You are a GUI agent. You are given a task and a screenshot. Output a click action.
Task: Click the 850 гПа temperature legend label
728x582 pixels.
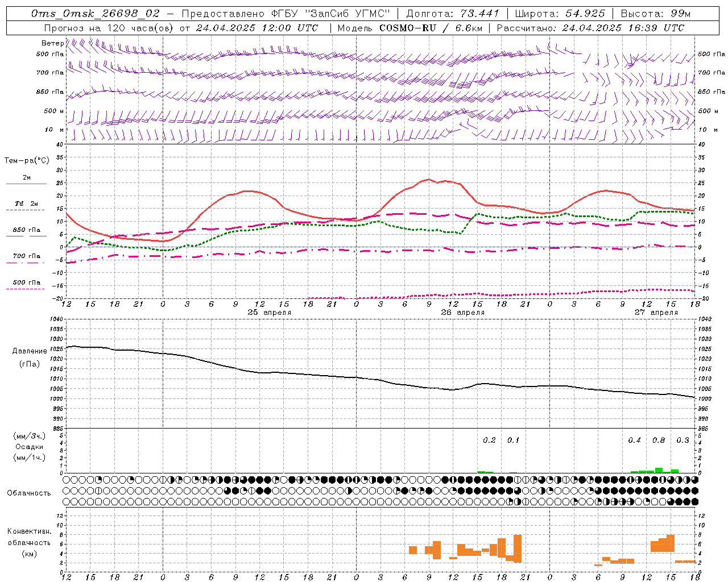tap(26, 230)
